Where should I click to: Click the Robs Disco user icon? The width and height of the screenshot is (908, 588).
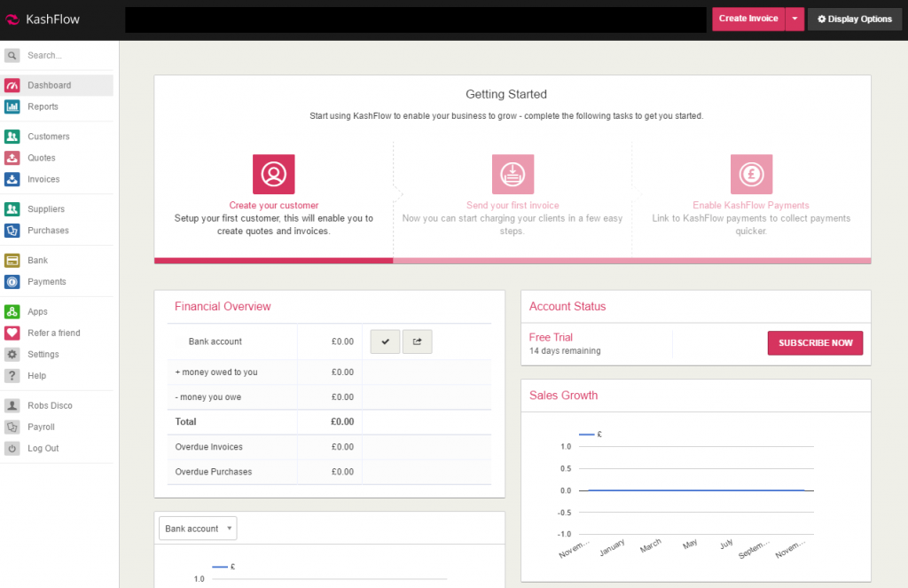[12, 405]
